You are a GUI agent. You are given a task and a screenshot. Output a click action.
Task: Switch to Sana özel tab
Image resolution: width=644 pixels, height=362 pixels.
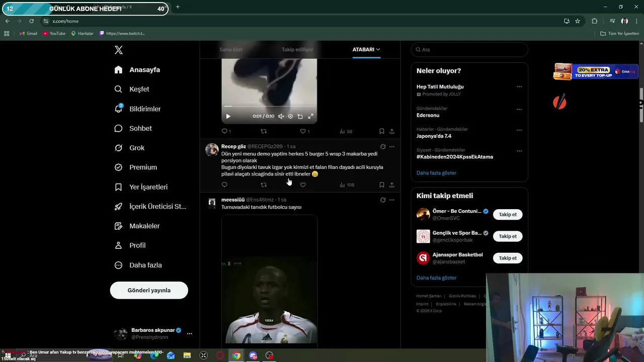[231, 49]
